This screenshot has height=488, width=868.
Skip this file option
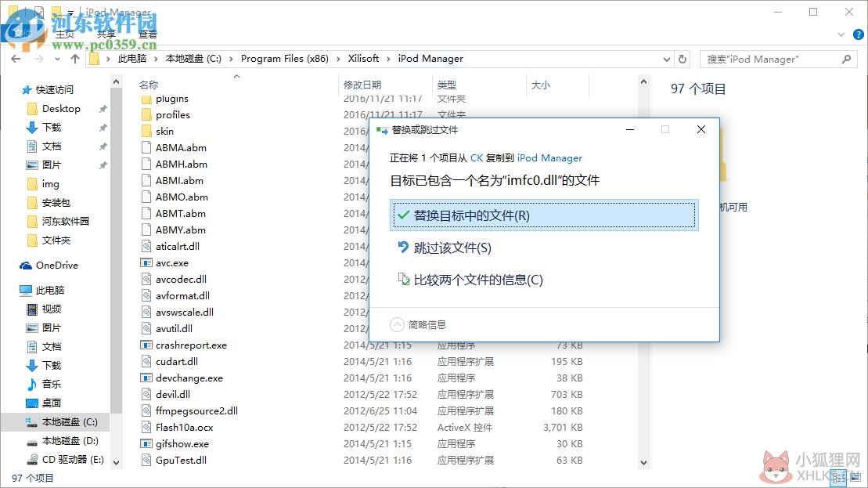[445, 248]
